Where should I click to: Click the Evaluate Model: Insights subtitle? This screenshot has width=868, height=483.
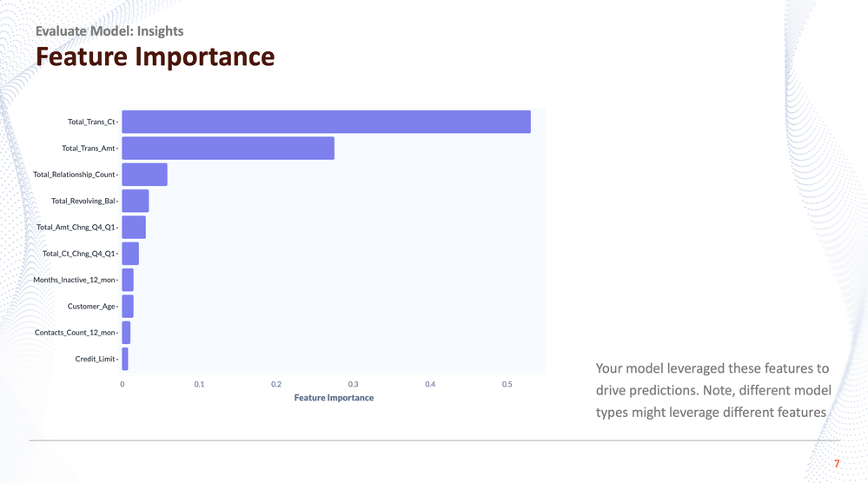pyautogui.click(x=109, y=31)
